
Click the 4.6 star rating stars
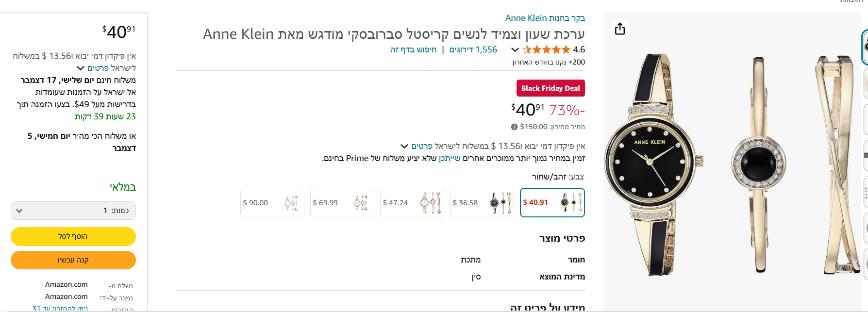pyautogui.click(x=546, y=49)
